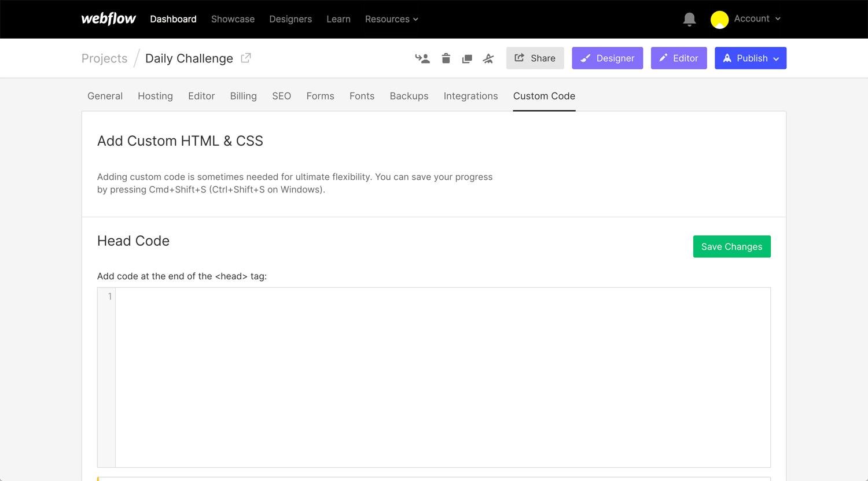Click line number 1 in code gutter
Image resolution: width=868 pixels, height=481 pixels.
109,297
